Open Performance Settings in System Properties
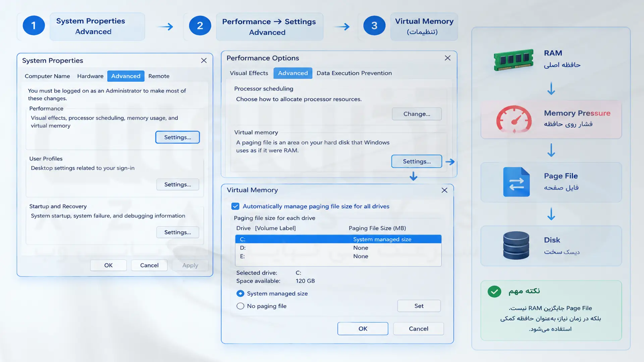This screenshot has width=644, height=362. pos(177,137)
